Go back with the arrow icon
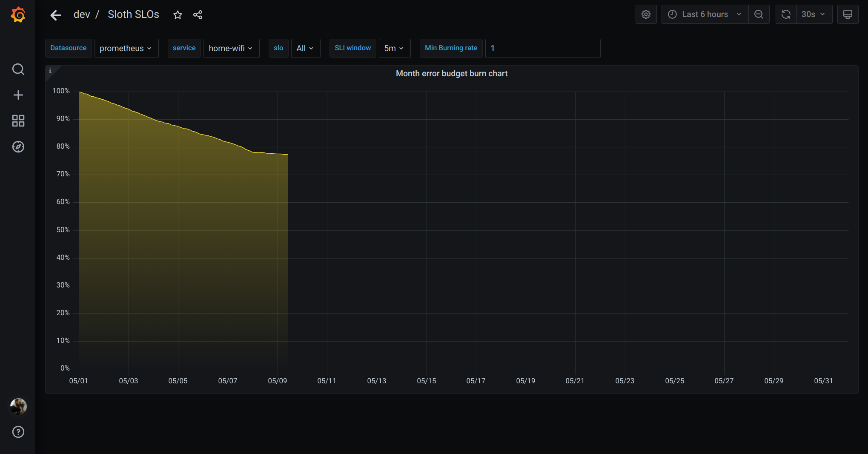Viewport: 868px width, 454px height. [x=56, y=15]
